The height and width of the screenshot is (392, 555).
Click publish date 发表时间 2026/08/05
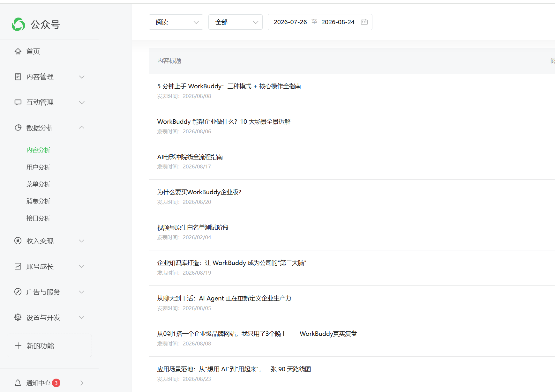click(x=184, y=308)
